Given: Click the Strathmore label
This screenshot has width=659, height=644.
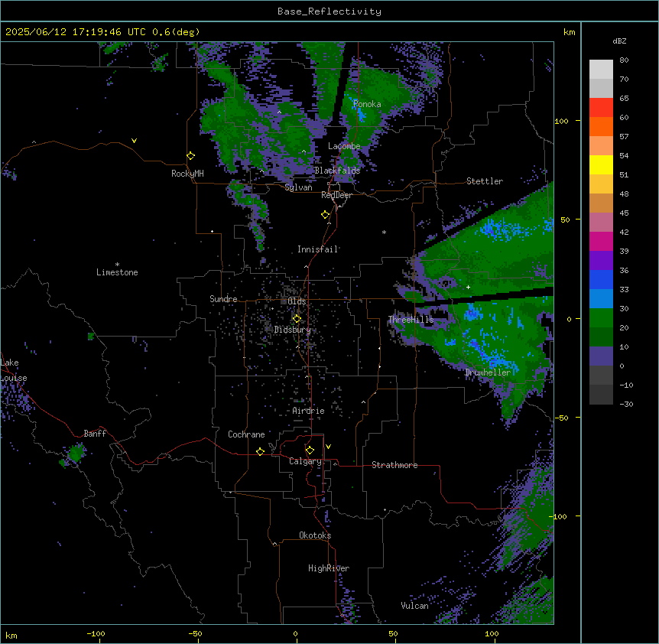Looking at the screenshot, I should pos(394,465).
